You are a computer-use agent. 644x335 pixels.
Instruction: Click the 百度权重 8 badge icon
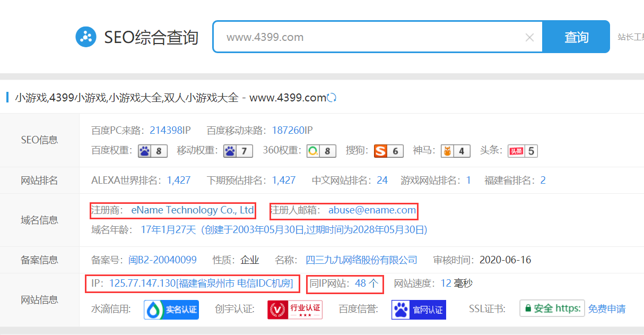tap(153, 151)
